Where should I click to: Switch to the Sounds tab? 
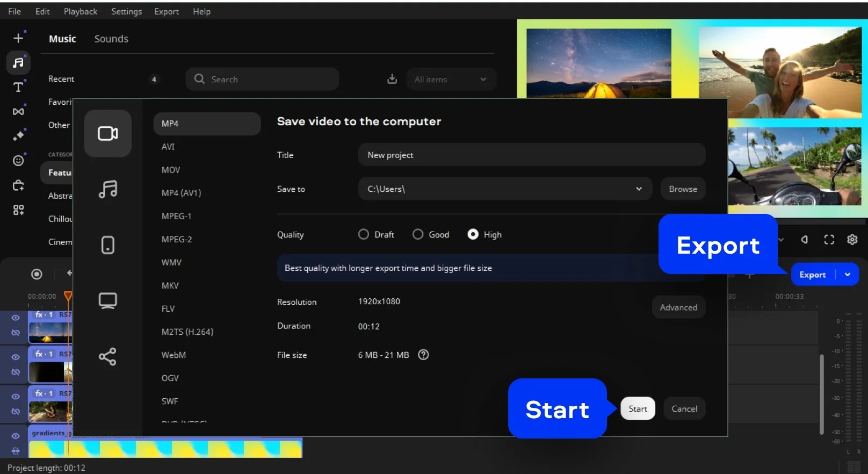pyautogui.click(x=111, y=39)
